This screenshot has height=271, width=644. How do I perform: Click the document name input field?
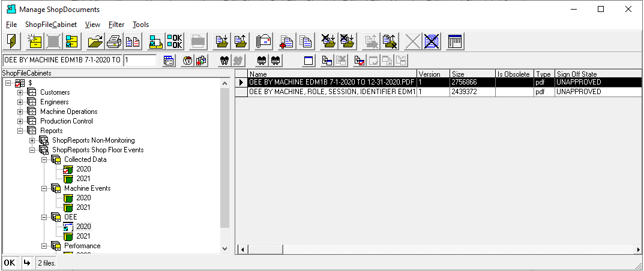click(62, 61)
